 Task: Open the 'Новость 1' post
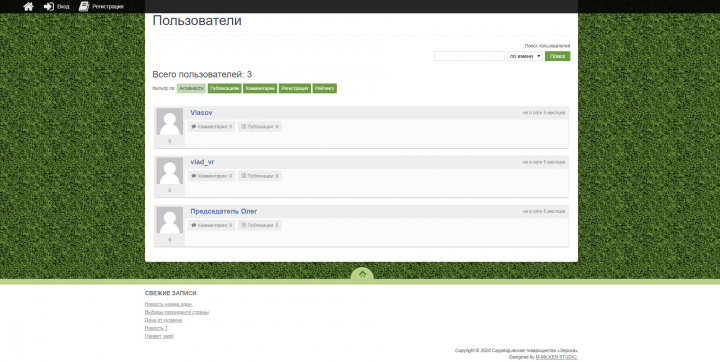click(x=156, y=328)
